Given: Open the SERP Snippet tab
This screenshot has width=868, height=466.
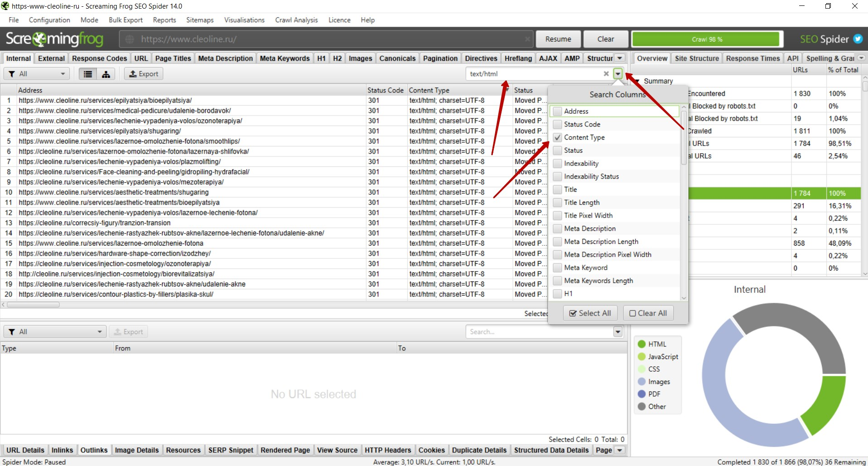Looking at the screenshot, I should 231,450.
